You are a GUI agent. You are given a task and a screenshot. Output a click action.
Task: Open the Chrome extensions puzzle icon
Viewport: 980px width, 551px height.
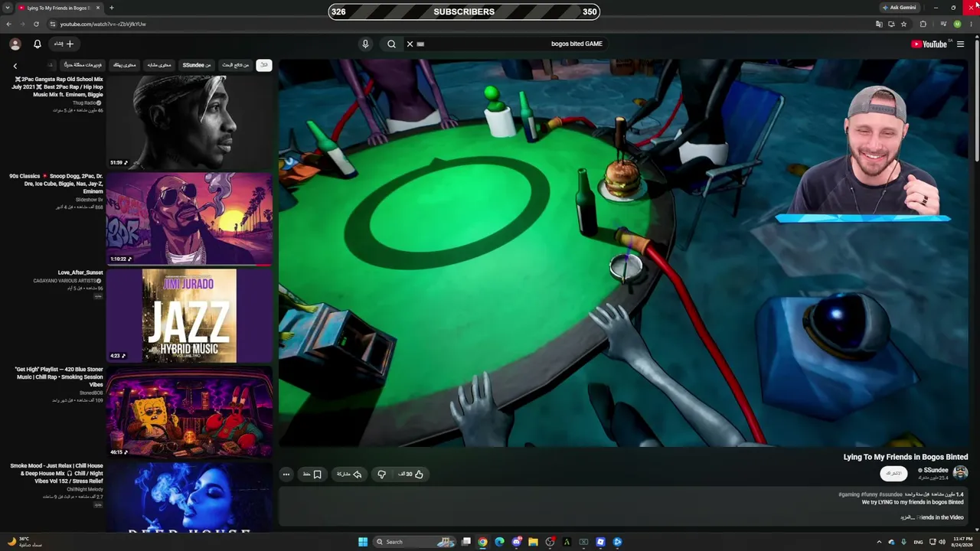coord(923,24)
